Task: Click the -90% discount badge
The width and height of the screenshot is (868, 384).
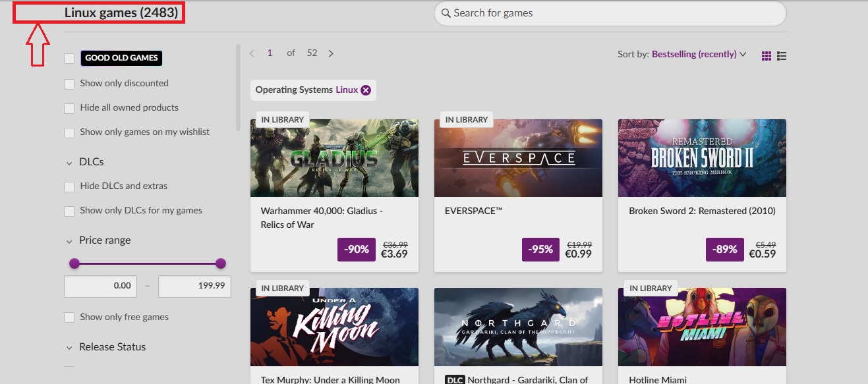Action: 357,250
